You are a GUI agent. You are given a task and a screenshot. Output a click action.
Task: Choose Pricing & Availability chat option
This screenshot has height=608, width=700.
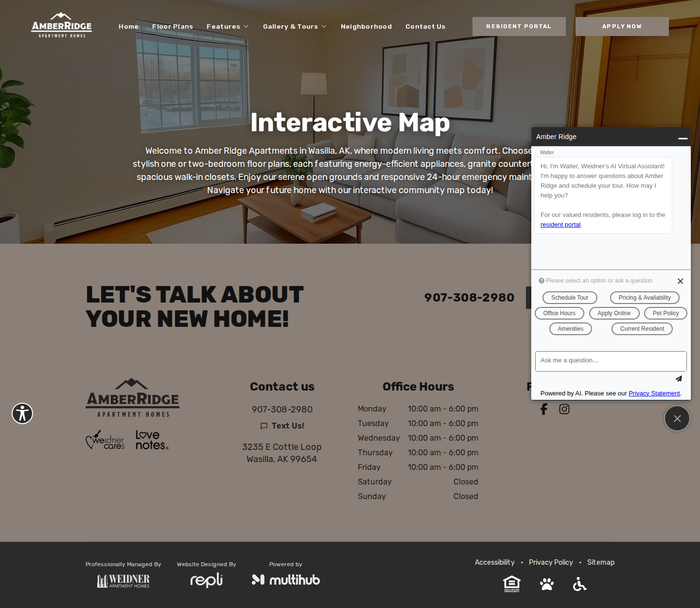pyautogui.click(x=645, y=298)
